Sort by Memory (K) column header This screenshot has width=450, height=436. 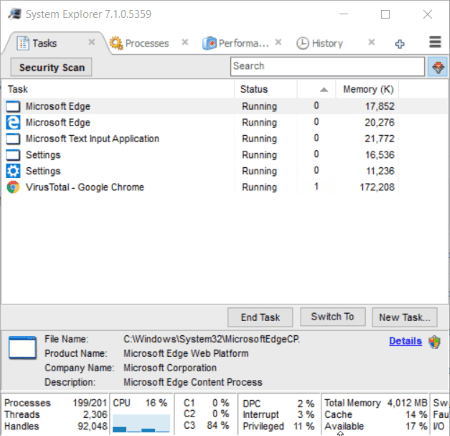point(367,89)
